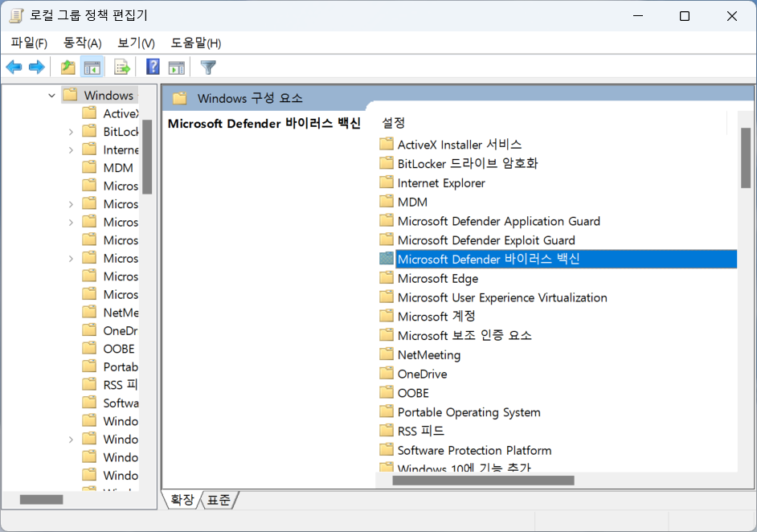The image size is (757, 532).
Task: Click the tree pane horizontal scrollbar thumb
Action: [42, 500]
